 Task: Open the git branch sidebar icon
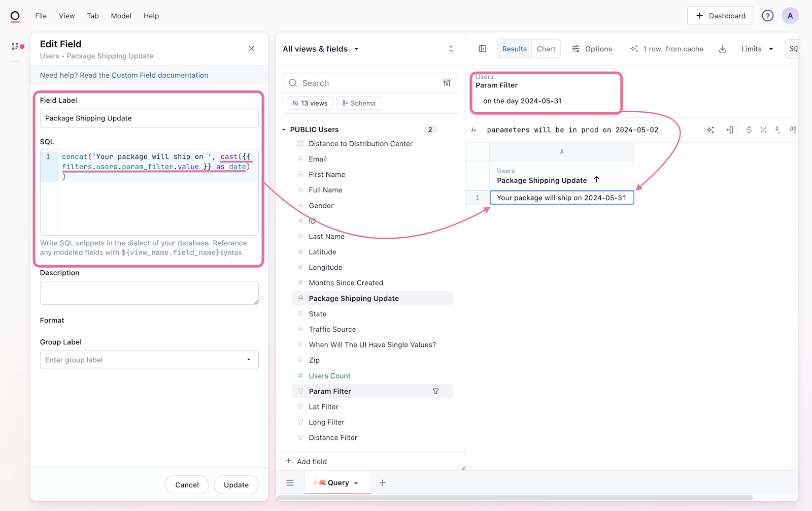[x=15, y=46]
